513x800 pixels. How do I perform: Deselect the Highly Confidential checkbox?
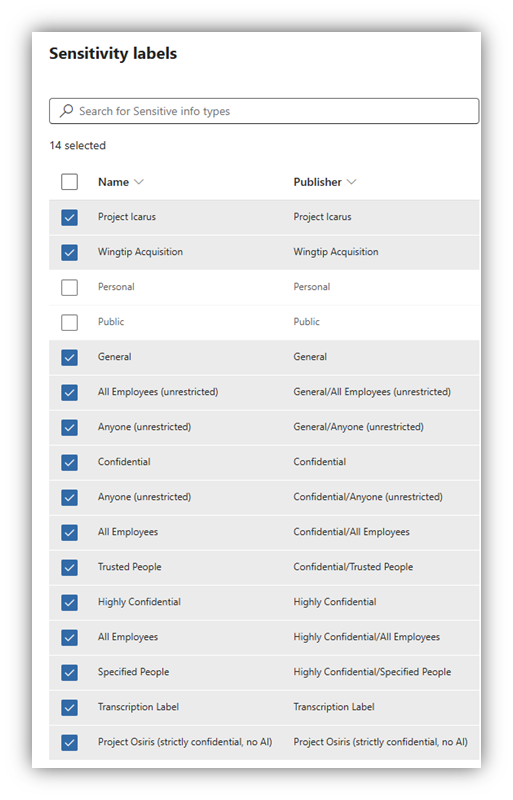click(69, 603)
